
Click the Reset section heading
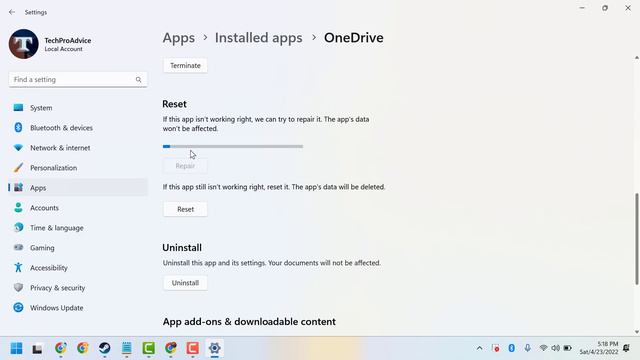pos(174,104)
